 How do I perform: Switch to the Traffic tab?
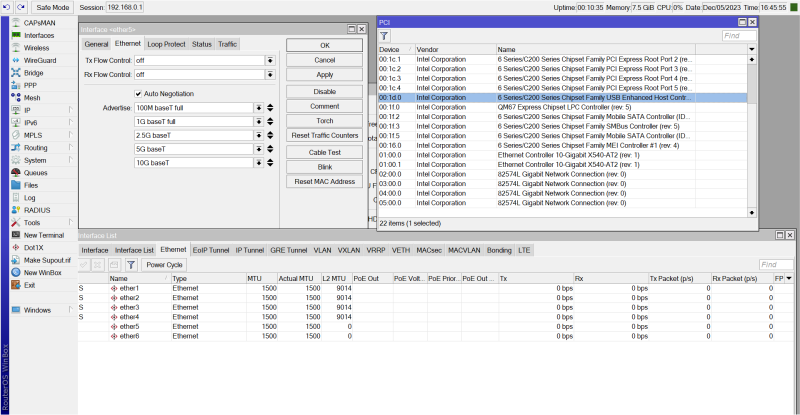(228, 44)
